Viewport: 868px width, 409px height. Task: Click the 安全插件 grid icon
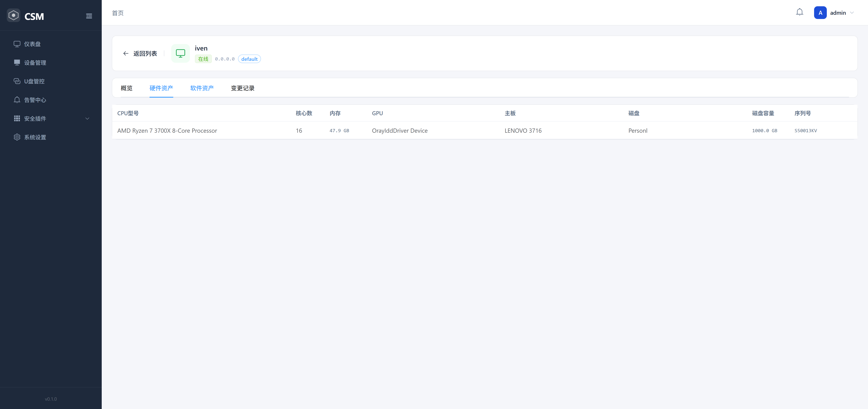tap(17, 119)
